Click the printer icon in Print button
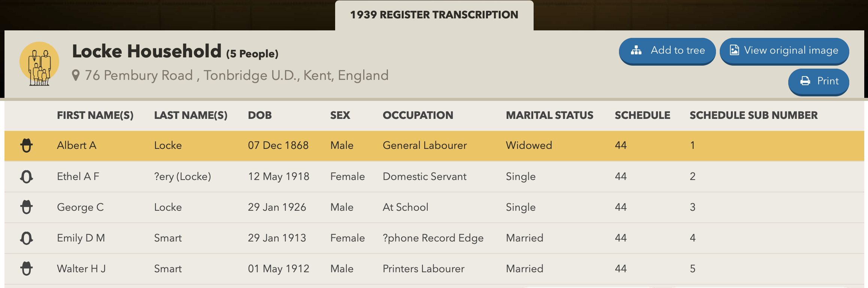The image size is (868, 288). click(x=805, y=81)
